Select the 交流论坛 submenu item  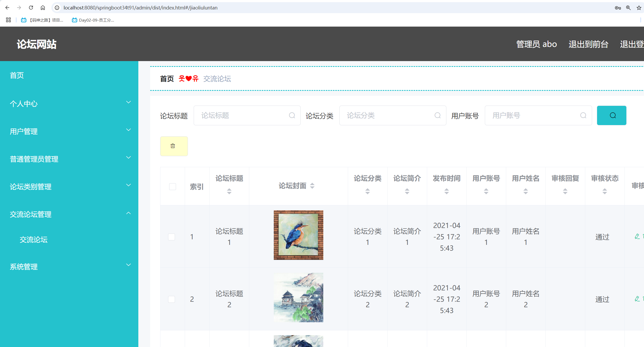tap(33, 240)
